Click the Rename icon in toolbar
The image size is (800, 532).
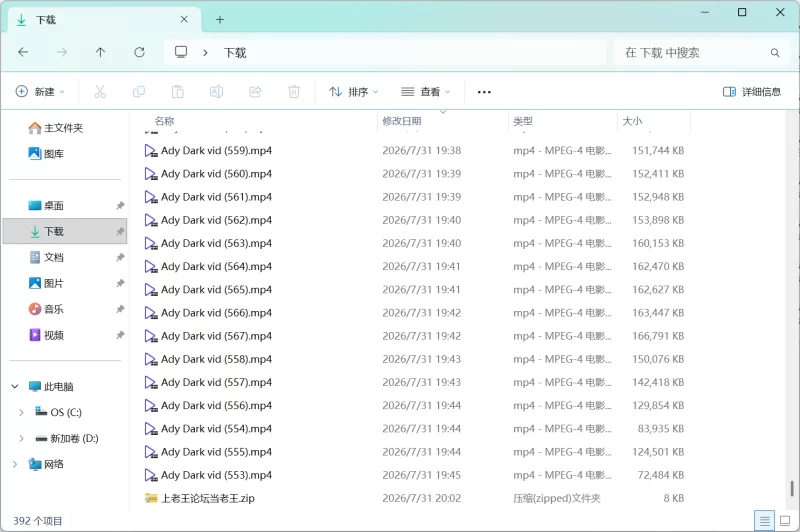pos(216,92)
